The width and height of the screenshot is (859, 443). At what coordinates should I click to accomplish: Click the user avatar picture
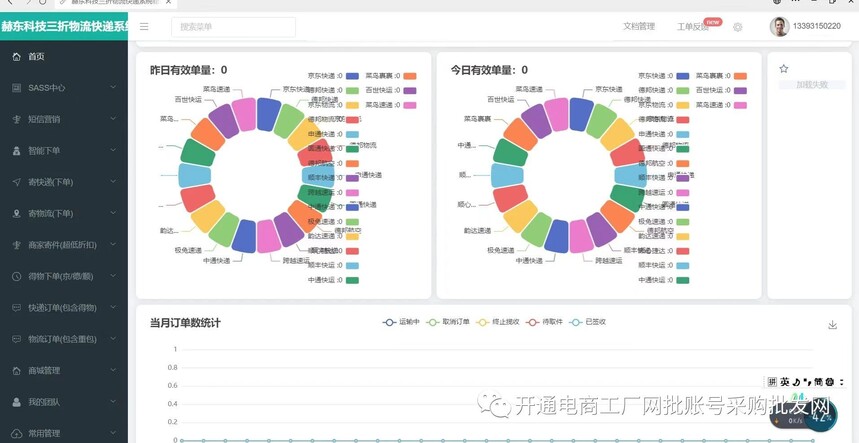click(779, 26)
